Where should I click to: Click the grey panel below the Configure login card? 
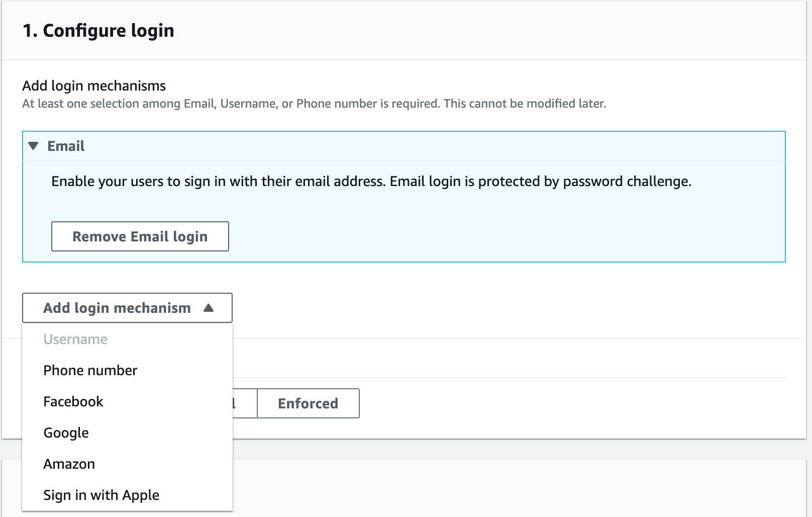502,449
